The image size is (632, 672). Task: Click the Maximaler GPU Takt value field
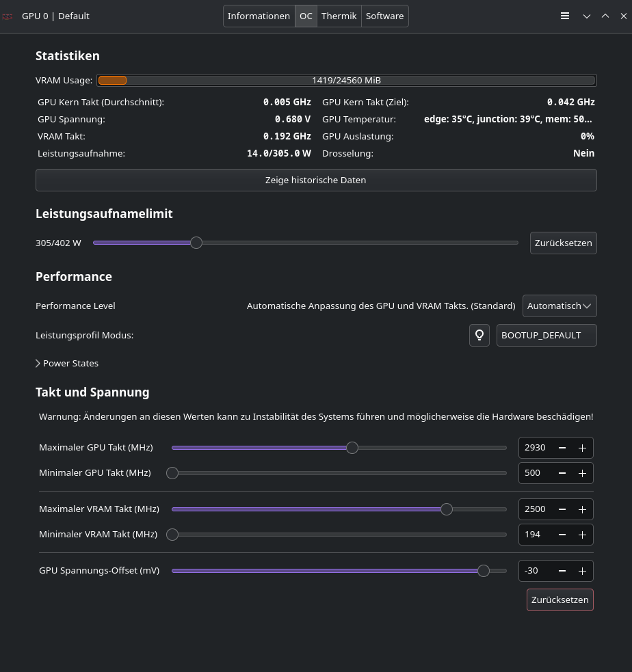[535, 448]
